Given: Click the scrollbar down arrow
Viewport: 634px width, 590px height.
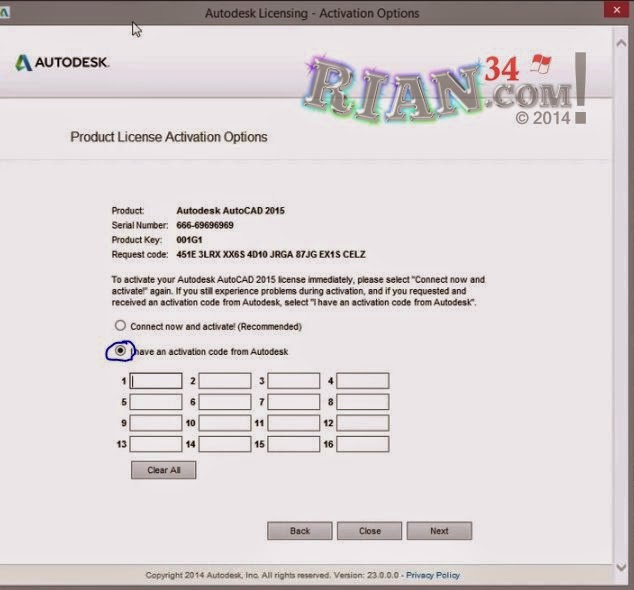Looking at the screenshot, I should point(621,567).
